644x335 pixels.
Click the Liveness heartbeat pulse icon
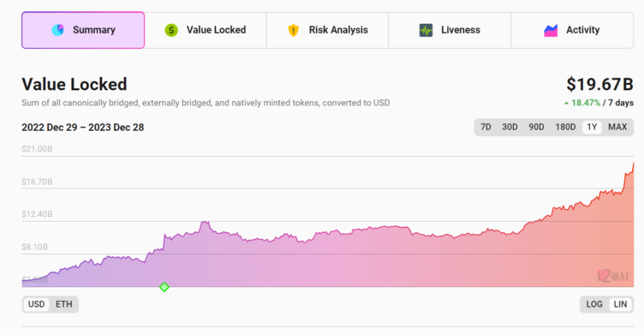[426, 30]
